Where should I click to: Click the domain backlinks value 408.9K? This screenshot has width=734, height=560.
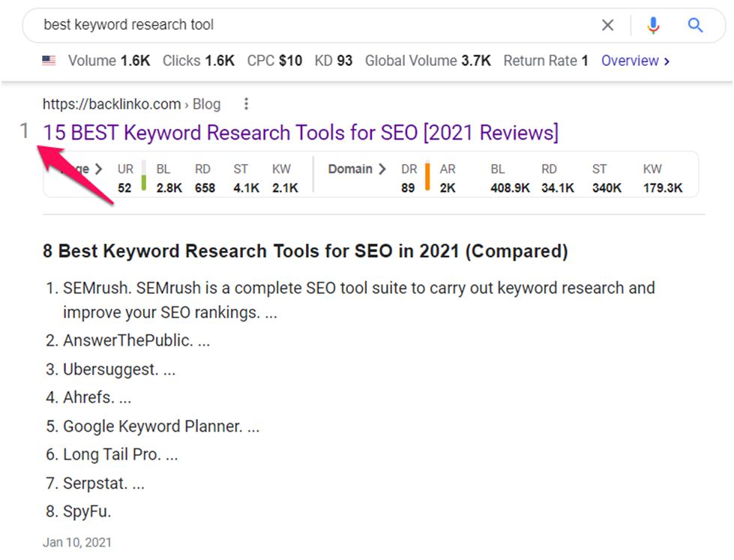511,187
